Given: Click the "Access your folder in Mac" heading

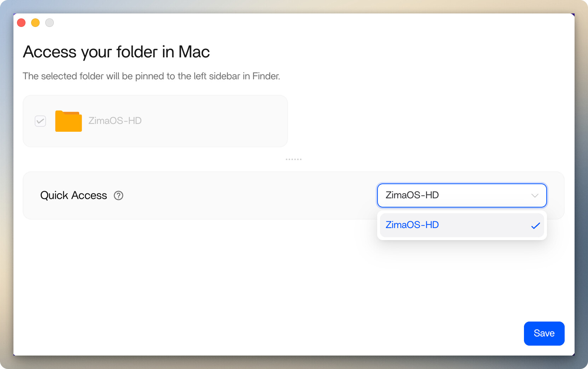Looking at the screenshot, I should tap(116, 52).
